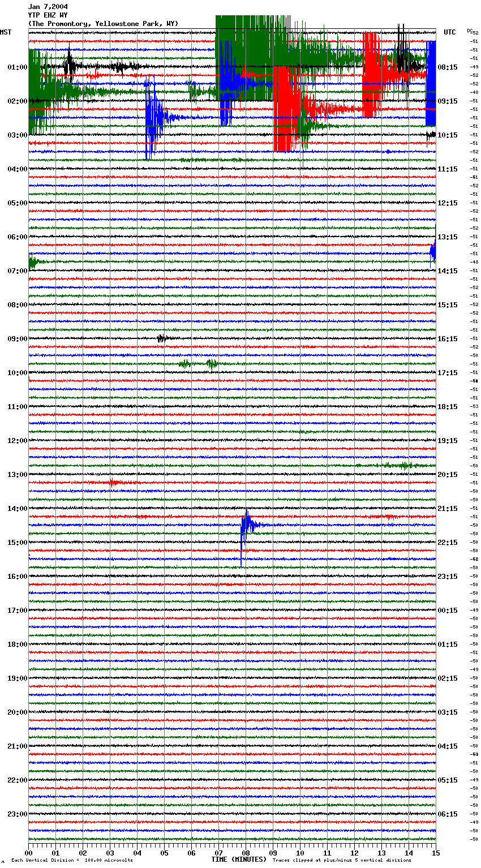
Task: Click the "Jan 7,2004" date header
Action: pos(48,7)
